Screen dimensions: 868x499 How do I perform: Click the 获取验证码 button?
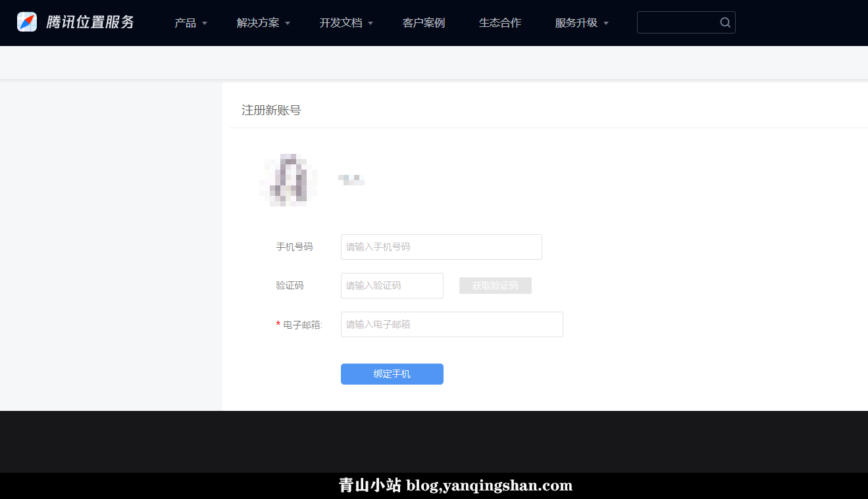click(496, 285)
